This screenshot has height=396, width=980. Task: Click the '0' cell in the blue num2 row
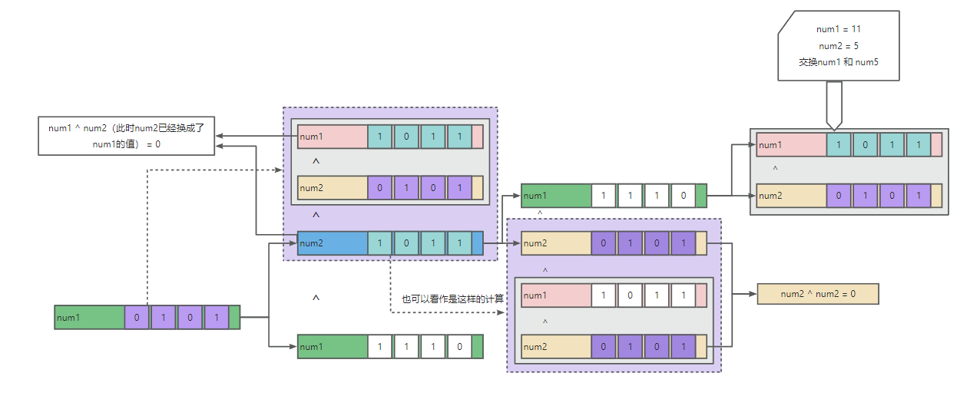point(407,243)
